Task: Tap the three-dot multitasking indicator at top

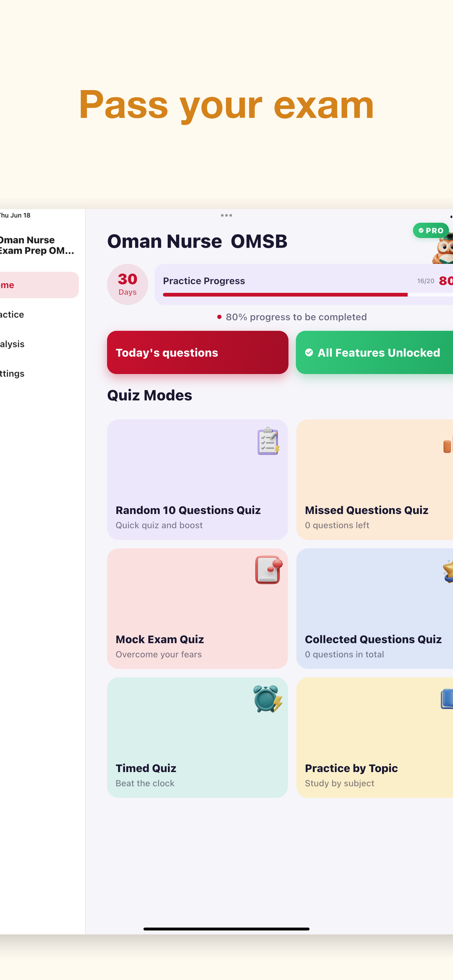Action: click(x=226, y=215)
